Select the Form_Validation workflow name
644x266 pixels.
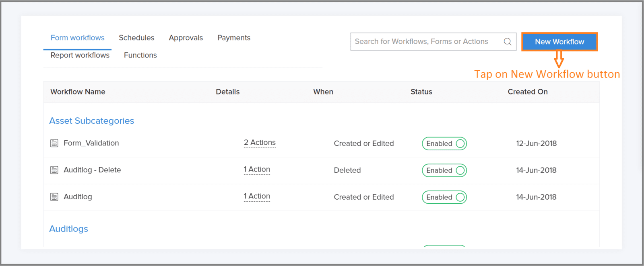coord(91,143)
